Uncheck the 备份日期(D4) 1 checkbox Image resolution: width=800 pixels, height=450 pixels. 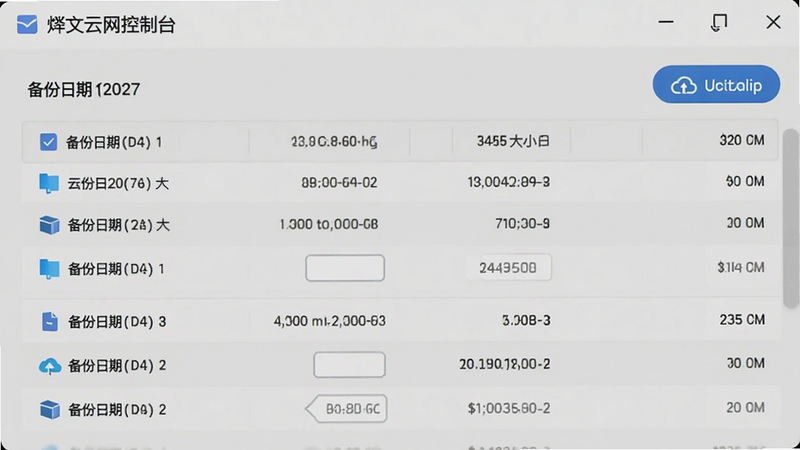coord(48,142)
